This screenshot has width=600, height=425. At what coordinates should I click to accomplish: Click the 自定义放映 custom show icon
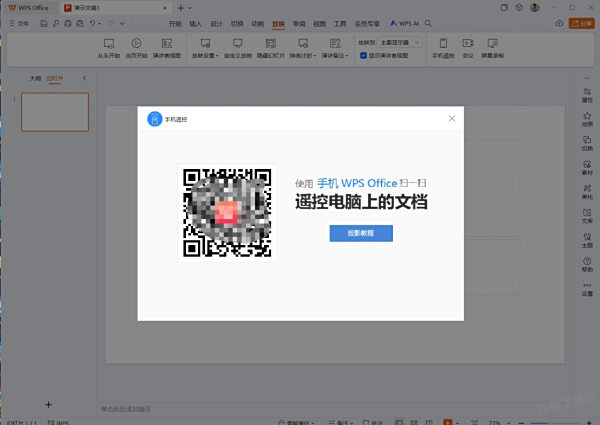pyautogui.click(x=238, y=43)
